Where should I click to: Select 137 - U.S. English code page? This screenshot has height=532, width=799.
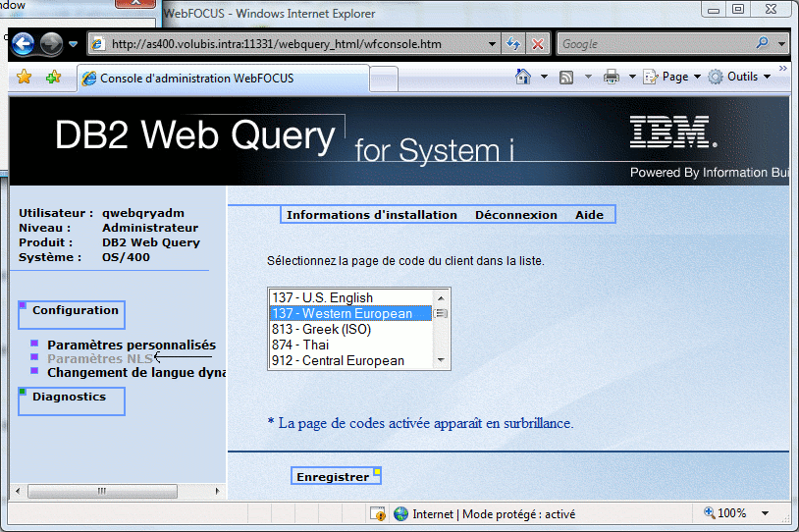(x=350, y=297)
